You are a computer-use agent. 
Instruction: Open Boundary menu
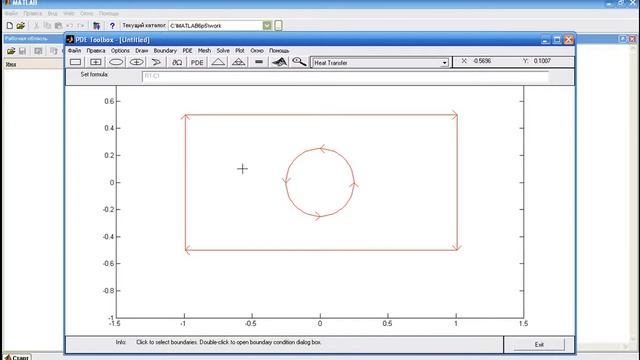(x=165, y=51)
